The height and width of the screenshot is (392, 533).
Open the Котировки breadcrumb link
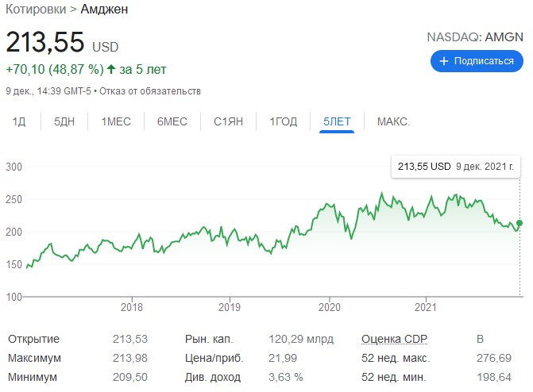(36, 10)
